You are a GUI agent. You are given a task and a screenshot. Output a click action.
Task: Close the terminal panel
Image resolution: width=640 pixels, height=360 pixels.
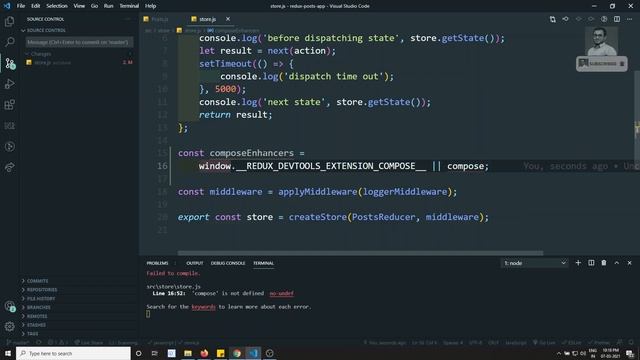point(629,263)
